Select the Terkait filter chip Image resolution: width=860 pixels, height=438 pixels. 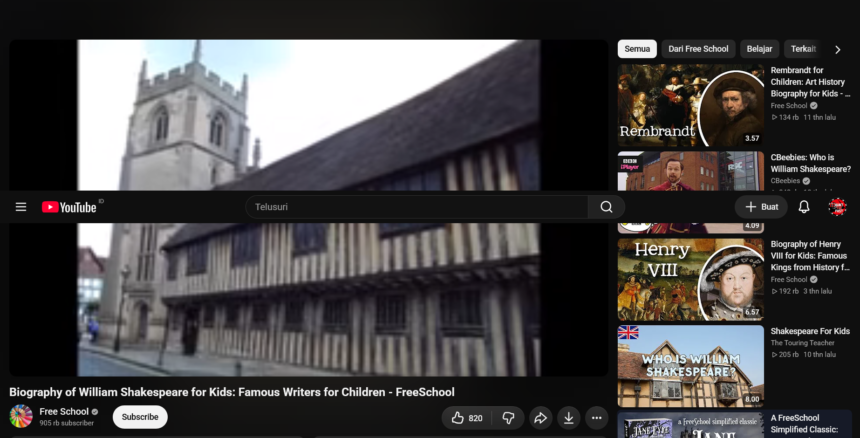pos(803,49)
